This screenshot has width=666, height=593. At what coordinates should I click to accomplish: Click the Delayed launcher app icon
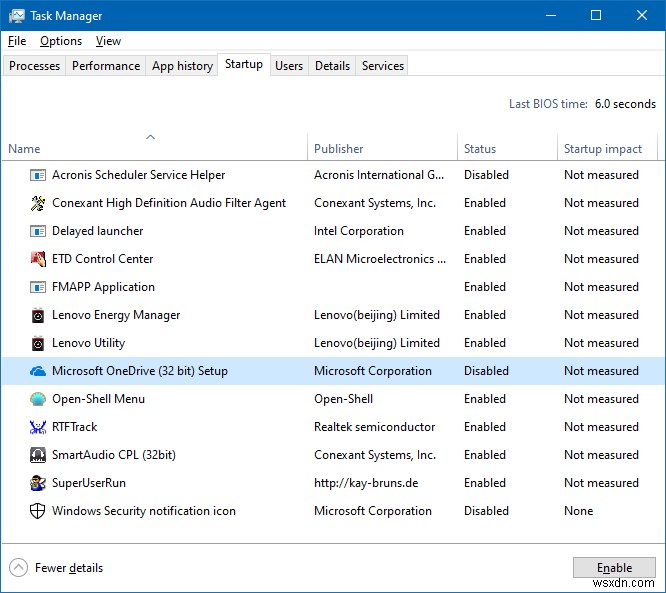pos(38,231)
